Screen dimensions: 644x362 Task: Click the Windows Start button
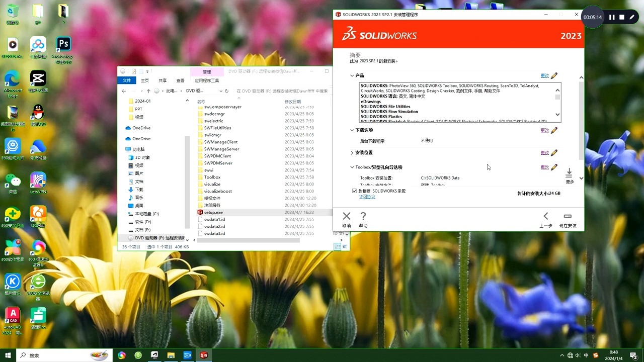tap(8, 355)
